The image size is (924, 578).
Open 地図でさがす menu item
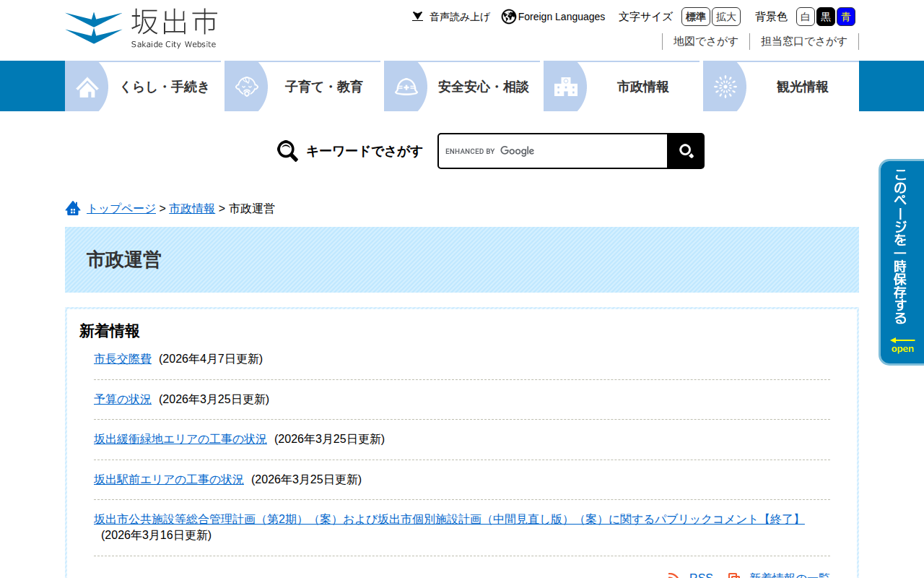coord(705,41)
